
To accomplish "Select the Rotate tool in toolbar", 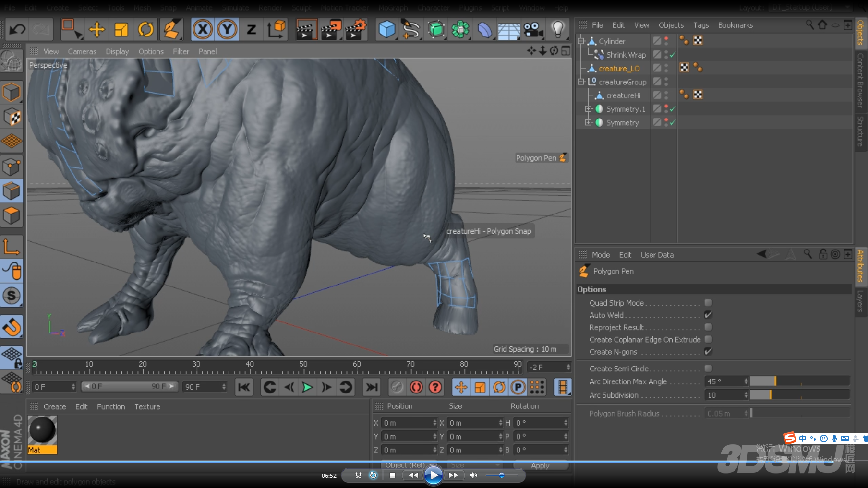I will pos(145,30).
